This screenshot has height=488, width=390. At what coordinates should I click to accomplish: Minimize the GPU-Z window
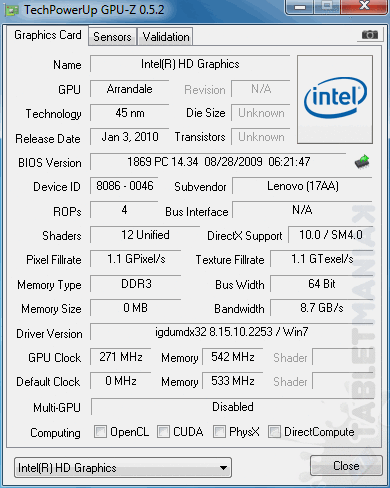click(x=300, y=7)
